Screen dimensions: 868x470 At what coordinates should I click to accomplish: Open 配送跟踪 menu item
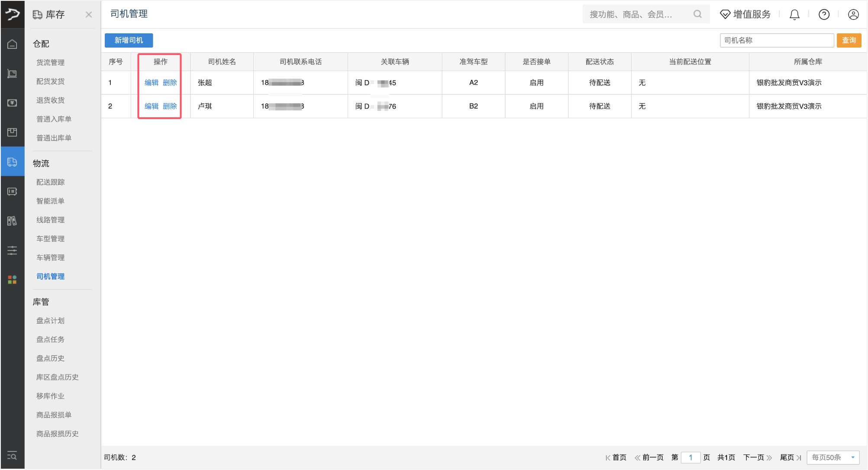tap(50, 182)
